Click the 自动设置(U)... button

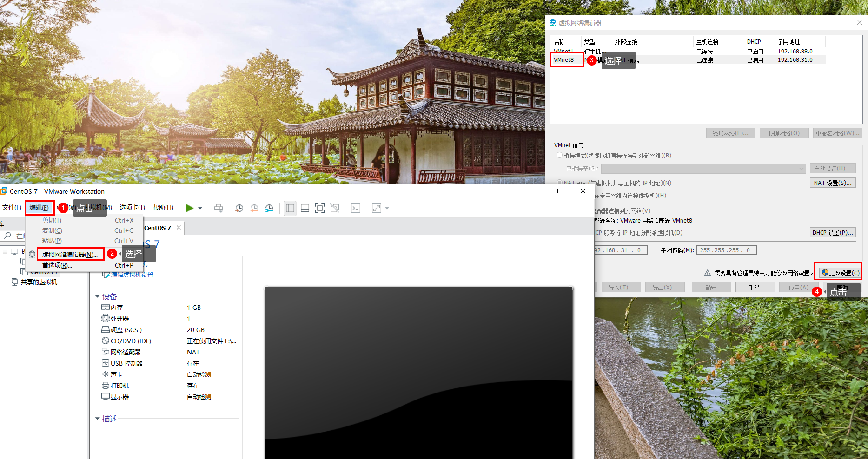(x=833, y=169)
